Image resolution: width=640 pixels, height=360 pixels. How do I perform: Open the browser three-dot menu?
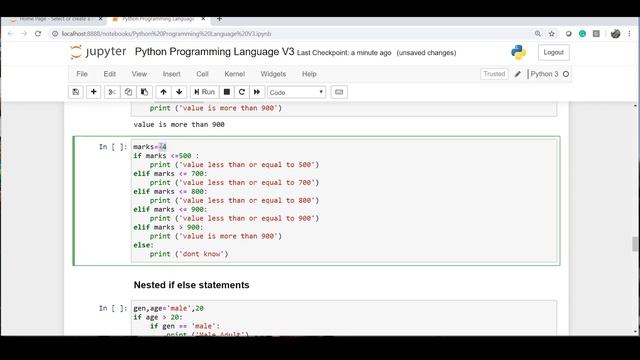point(629,34)
